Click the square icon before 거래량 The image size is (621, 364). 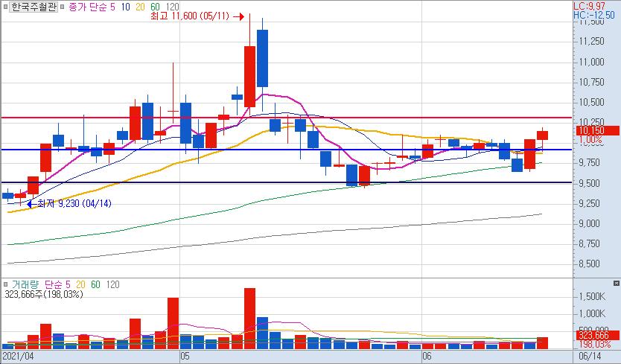[5, 284]
